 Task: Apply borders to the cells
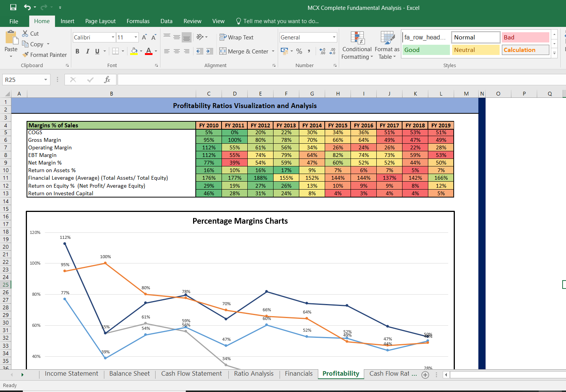tap(116, 51)
